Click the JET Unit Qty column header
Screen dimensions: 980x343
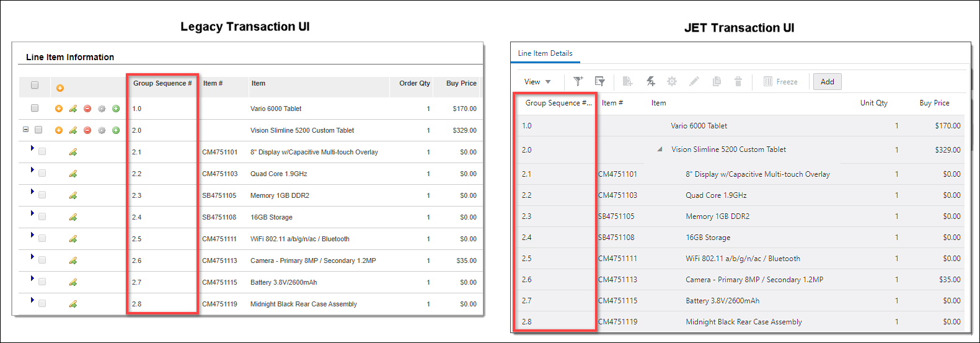tap(874, 103)
